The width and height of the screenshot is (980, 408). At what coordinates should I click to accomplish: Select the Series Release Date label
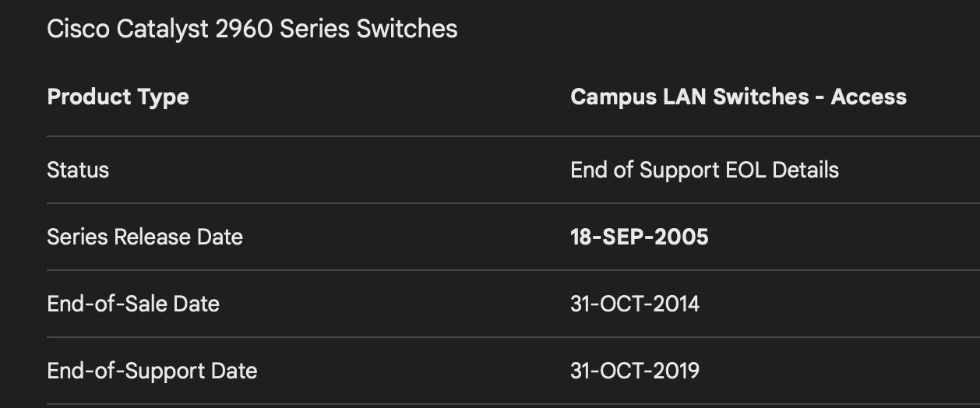[145, 237]
